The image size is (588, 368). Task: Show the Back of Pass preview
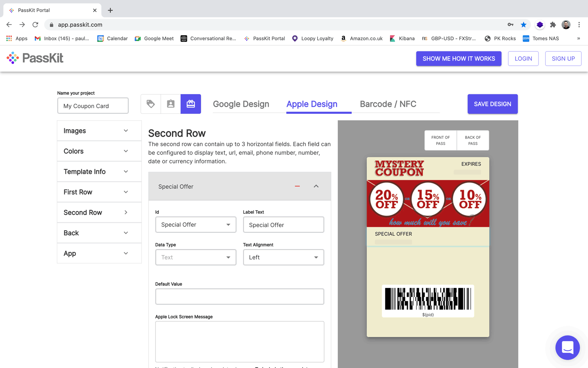pyautogui.click(x=473, y=140)
